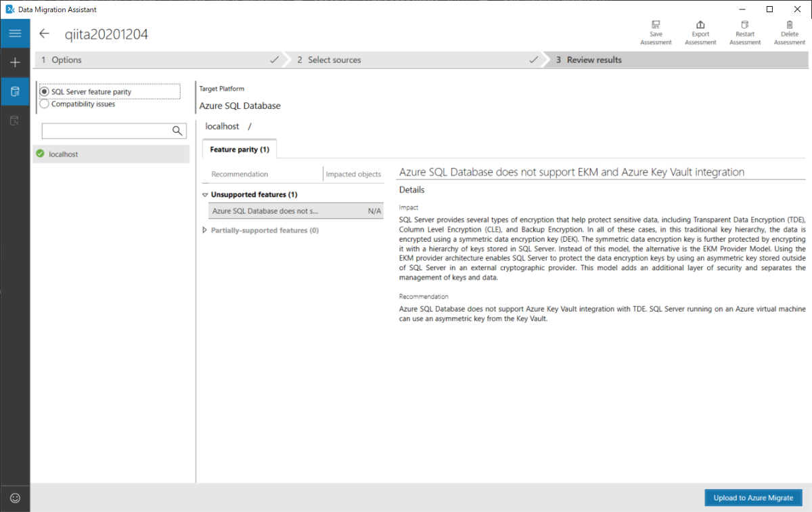Image resolution: width=812 pixels, height=512 pixels.
Task: Click Save Assessment toolbar icon
Action: (x=656, y=33)
